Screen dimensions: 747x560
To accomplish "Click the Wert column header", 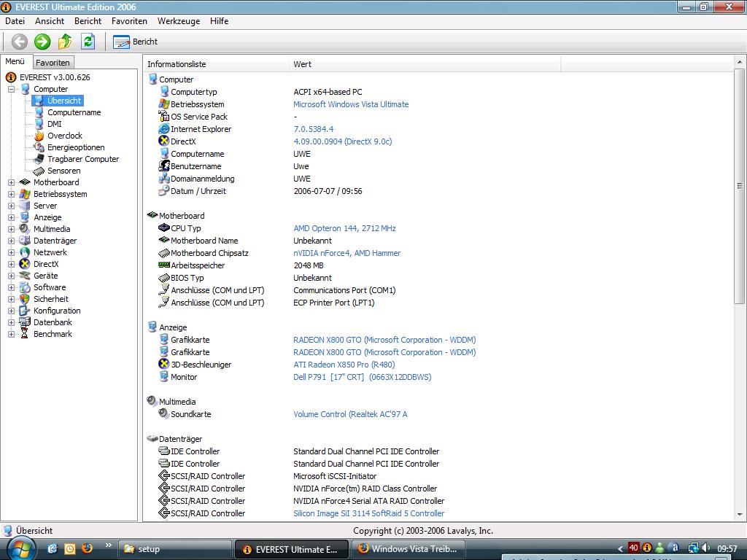I will click(x=425, y=64).
